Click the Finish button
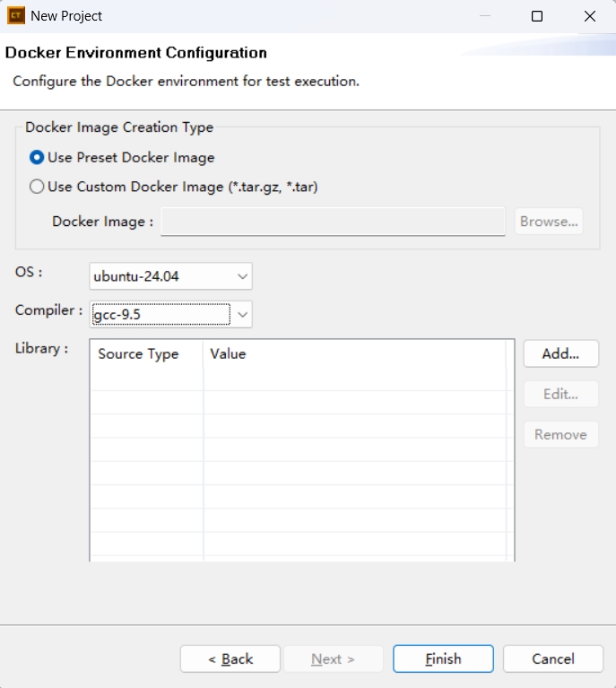Image resolution: width=616 pixels, height=688 pixels. click(443, 658)
